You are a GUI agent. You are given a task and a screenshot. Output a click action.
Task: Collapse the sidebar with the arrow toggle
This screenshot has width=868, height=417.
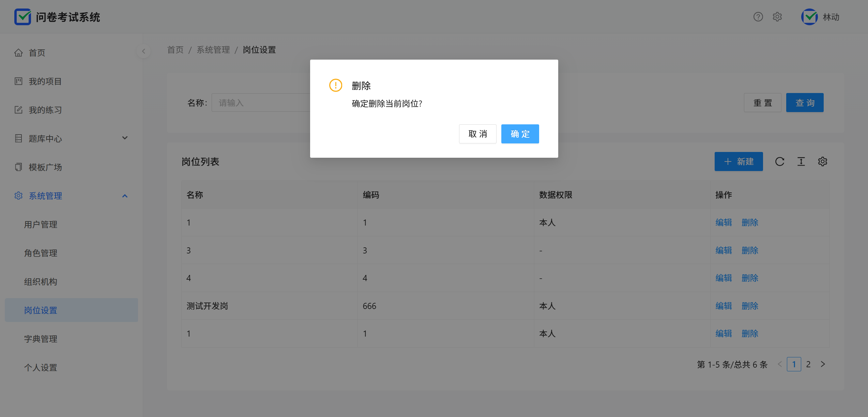click(x=143, y=51)
